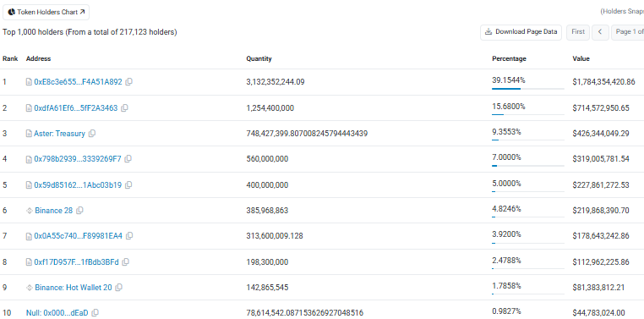
Task: Click value $227,861,272.53
Action: coord(601,185)
